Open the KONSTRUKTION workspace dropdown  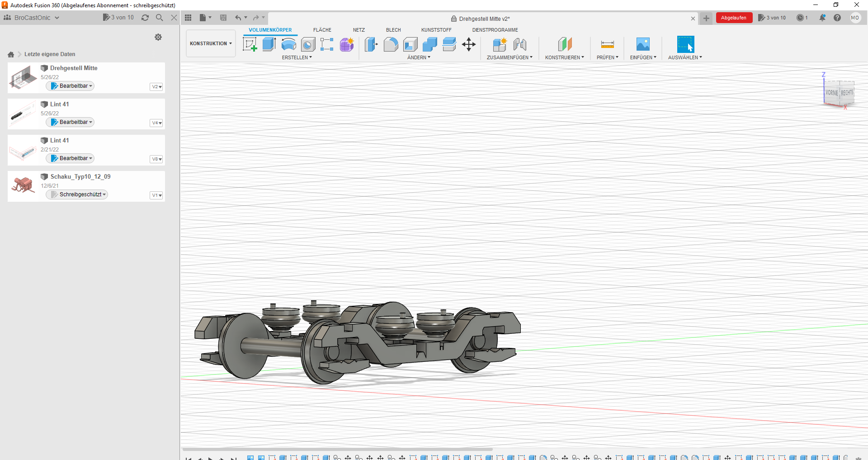[x=211, y=43]
